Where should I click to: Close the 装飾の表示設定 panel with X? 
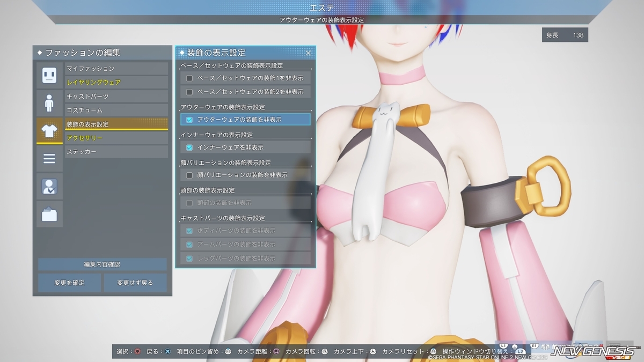point(309,53)
